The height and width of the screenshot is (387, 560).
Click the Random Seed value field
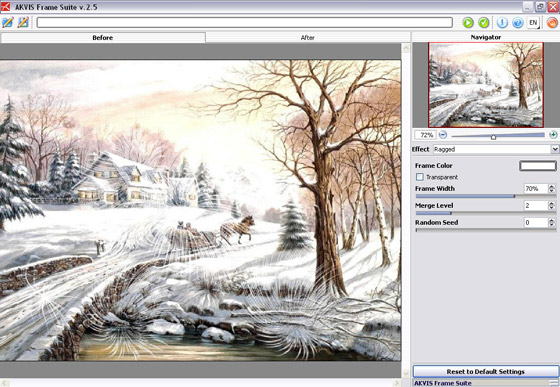click(536, 222)
